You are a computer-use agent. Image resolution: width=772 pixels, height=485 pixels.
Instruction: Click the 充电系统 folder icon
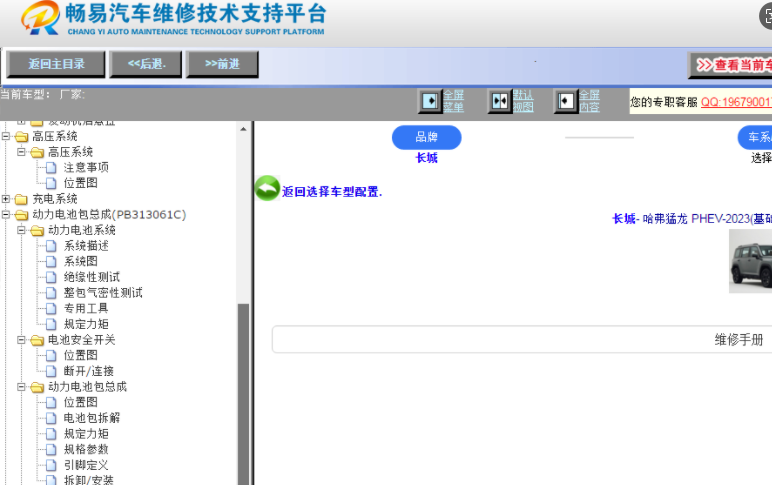click(21, 199)
